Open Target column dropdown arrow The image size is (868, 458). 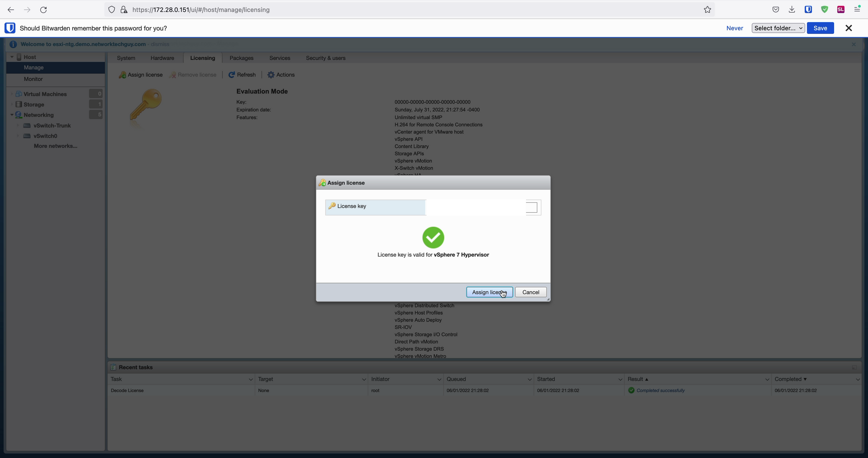[364, 379]
